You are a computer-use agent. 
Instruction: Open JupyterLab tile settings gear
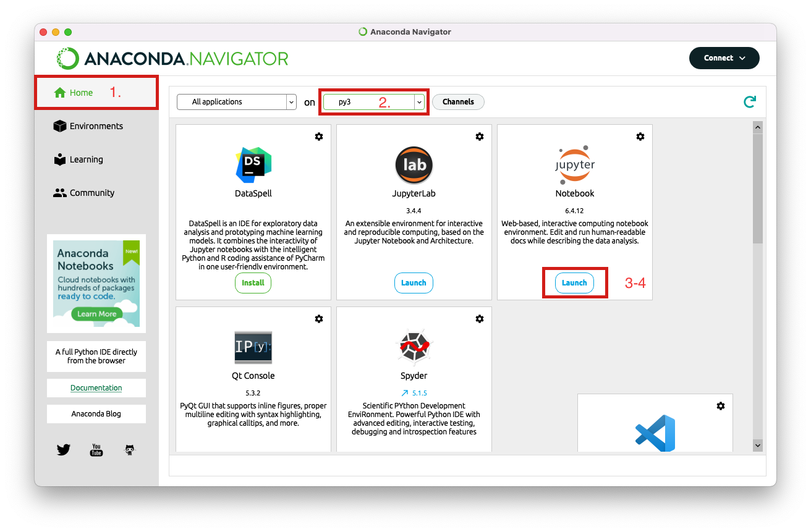[x=480, y=137]
